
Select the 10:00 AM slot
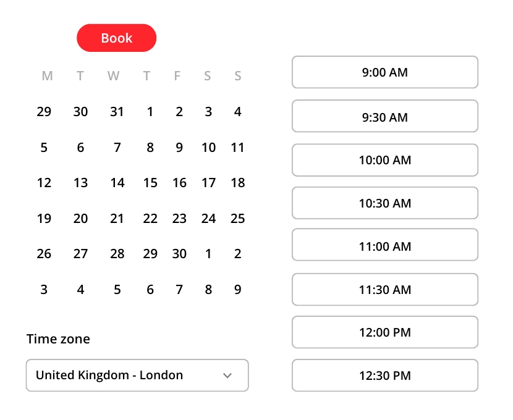pos(384,160)
